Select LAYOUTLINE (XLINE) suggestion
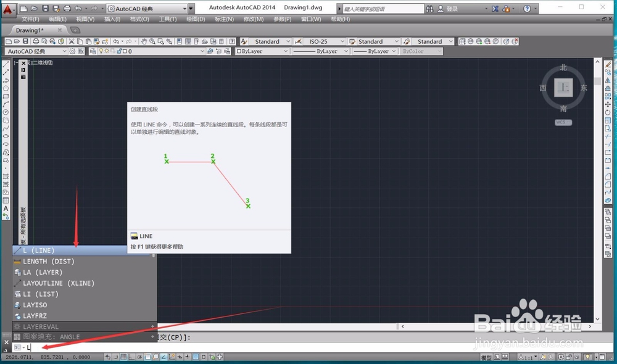The height and width of the screenshot is (364, 617). [85, 283]
